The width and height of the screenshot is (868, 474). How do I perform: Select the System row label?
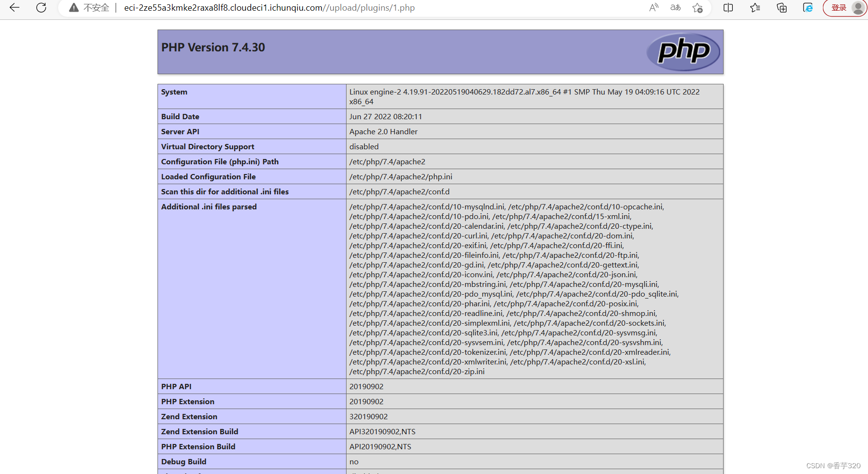[x=174, y=92]
